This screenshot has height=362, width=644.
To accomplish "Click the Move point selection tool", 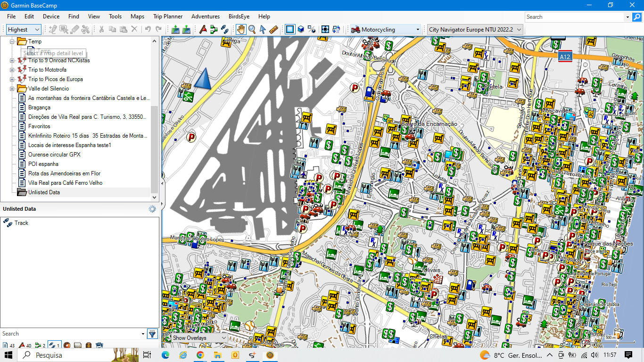I will coord(64,29).
